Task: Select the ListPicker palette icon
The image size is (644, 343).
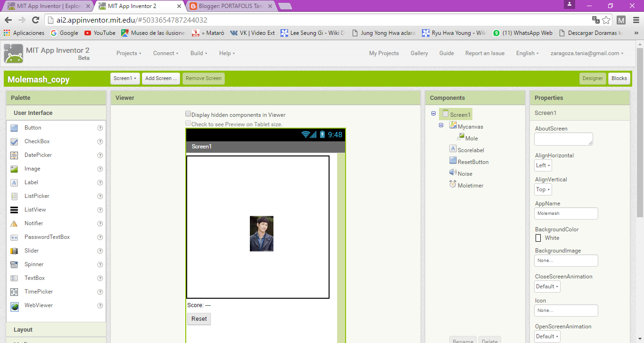Action: point(14,196)
